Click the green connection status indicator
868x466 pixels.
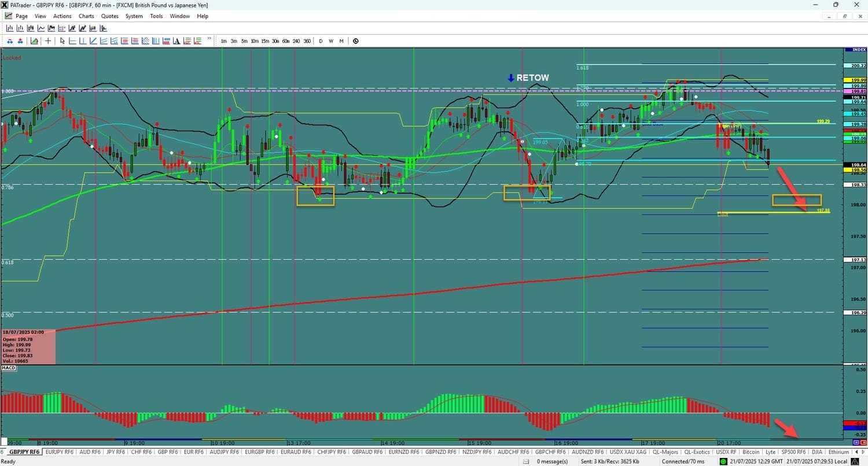point(724,461)
